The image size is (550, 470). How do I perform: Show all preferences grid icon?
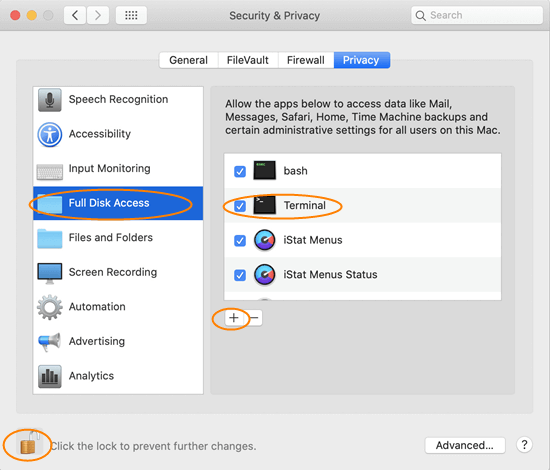coord(131,15)
